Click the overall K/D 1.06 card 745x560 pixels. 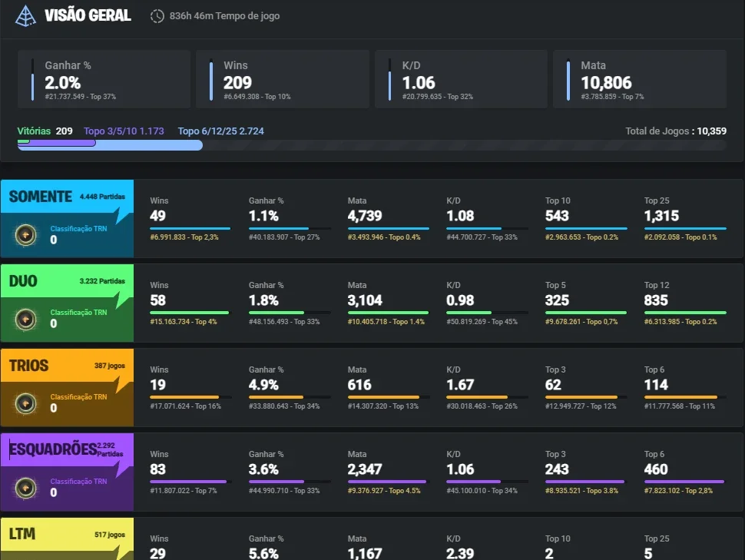(x=462, y=79)
